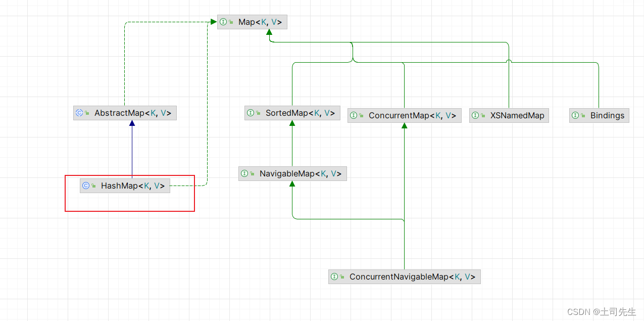The image size is (644, 321).
Task: Click the interface icon on NavigableMap node
Action: tap(245, 173)
